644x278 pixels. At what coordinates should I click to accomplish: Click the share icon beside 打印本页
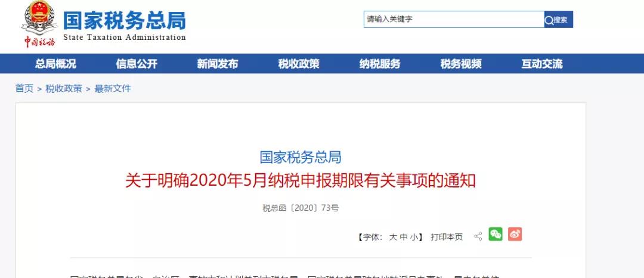478,236
